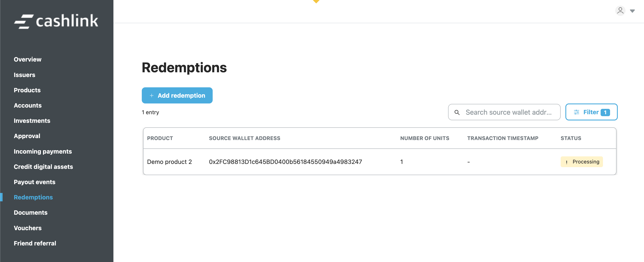Viewport: 644px width, 262px height.
Task: Expand the user account dropdown arrow
Action: click(x=632, y=11)
